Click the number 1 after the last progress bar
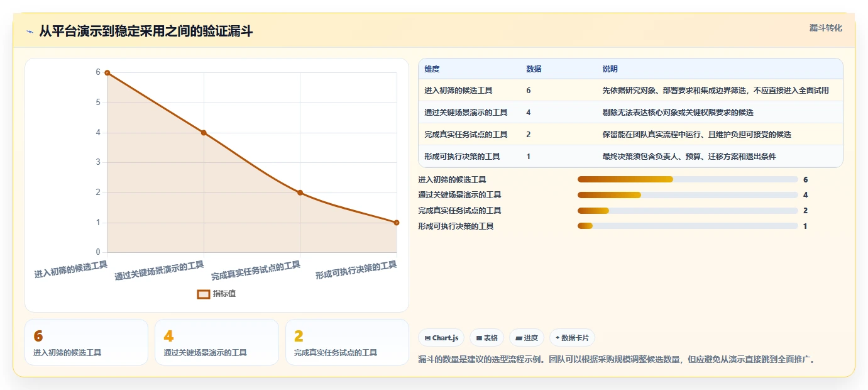868x390 pixels. (x=806, y=226)
